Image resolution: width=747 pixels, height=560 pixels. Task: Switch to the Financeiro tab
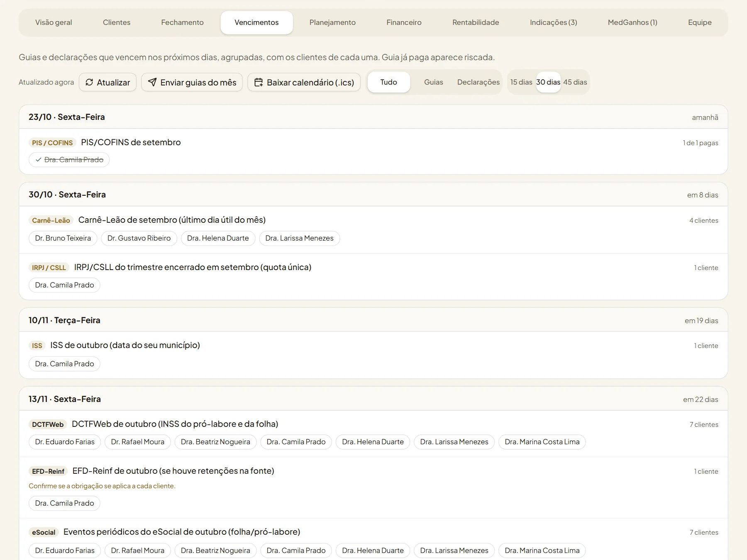[x=404, y=22]
